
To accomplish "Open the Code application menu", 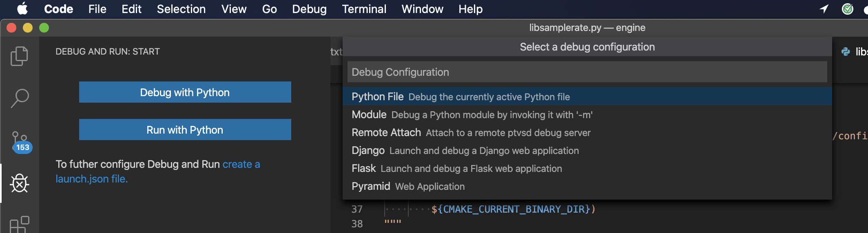I will pos(58,9).
